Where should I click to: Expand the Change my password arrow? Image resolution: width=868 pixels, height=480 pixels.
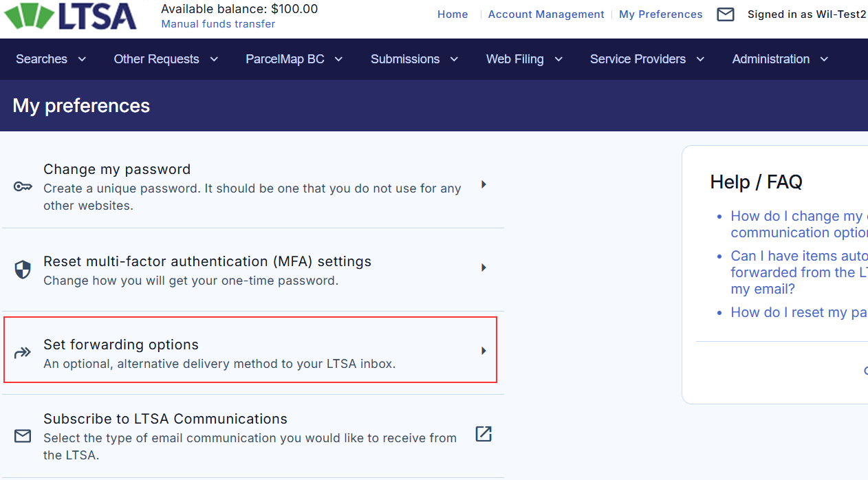484,184
